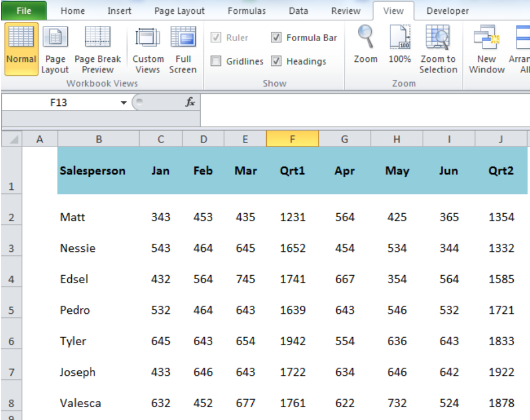This screenshot has width=530, height=420.
Task: Select row 5 header
Action: [x=12, y=302]
